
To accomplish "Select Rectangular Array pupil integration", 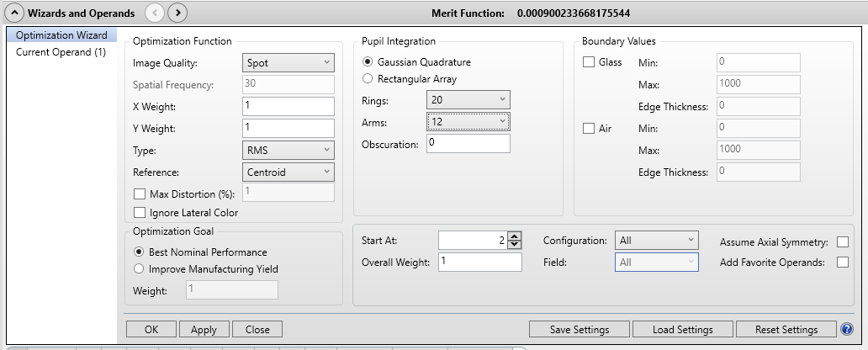I will click(x=368, y=79).
